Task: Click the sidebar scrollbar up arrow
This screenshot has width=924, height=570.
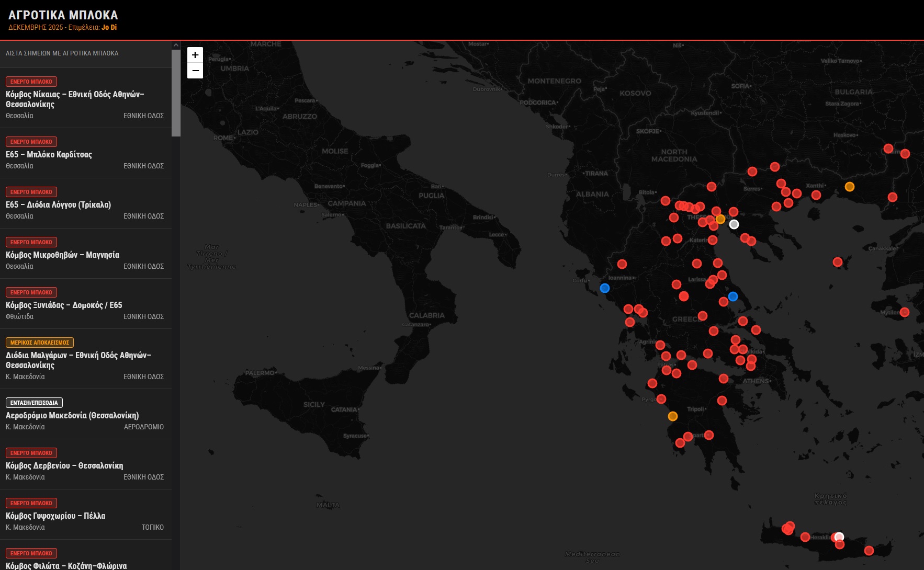Action: (x=176, y=45)
